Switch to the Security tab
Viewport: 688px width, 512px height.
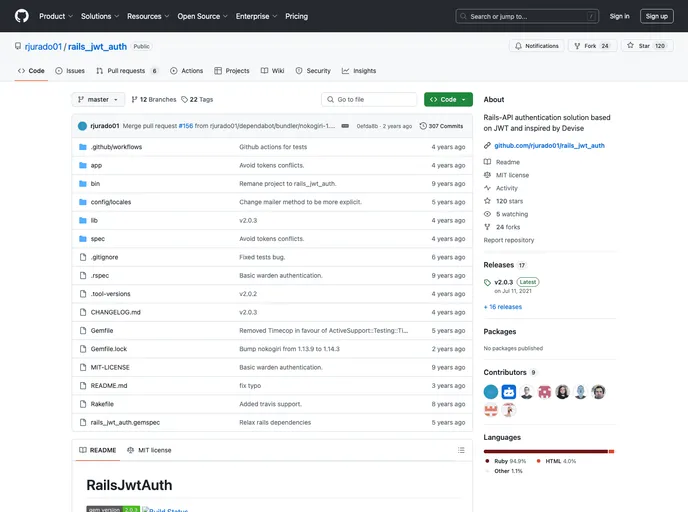313,71
